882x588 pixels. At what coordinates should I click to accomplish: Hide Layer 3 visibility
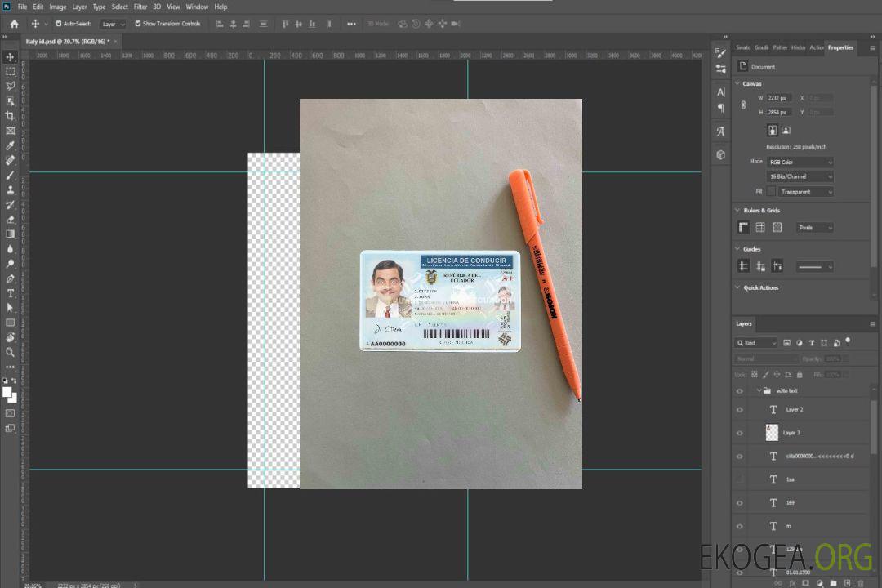point(740,434)
